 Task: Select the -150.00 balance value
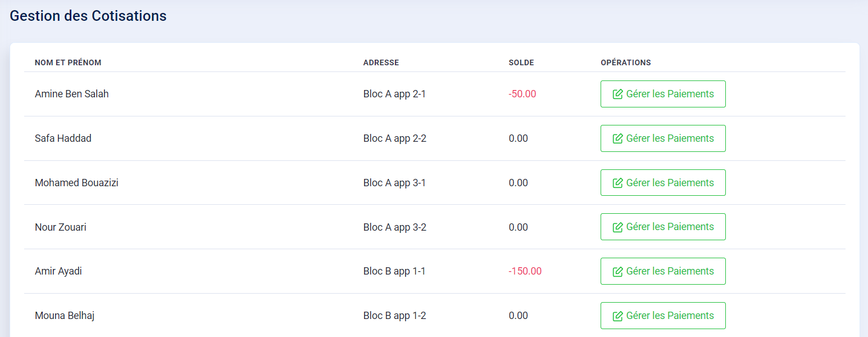click(525, 271)
